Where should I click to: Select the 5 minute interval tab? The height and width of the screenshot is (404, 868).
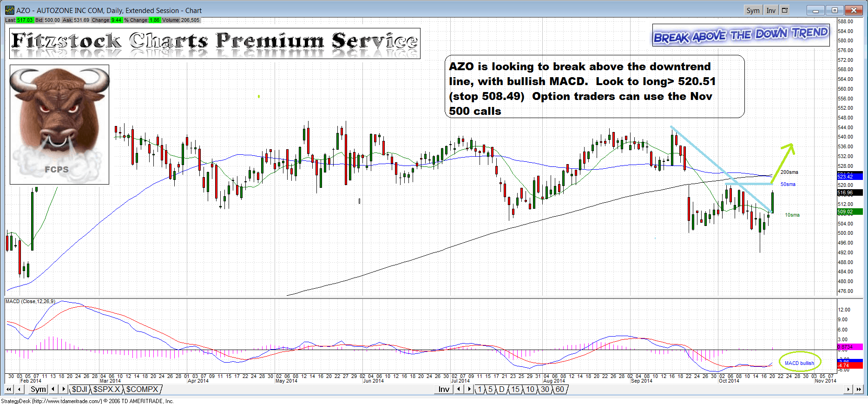pos(490,390)
